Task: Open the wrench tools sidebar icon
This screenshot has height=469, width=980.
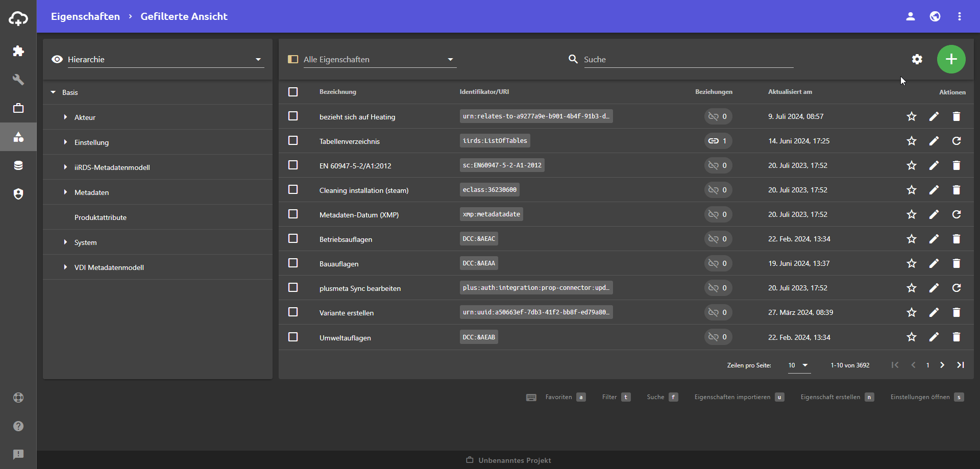Action: [18, 80]
